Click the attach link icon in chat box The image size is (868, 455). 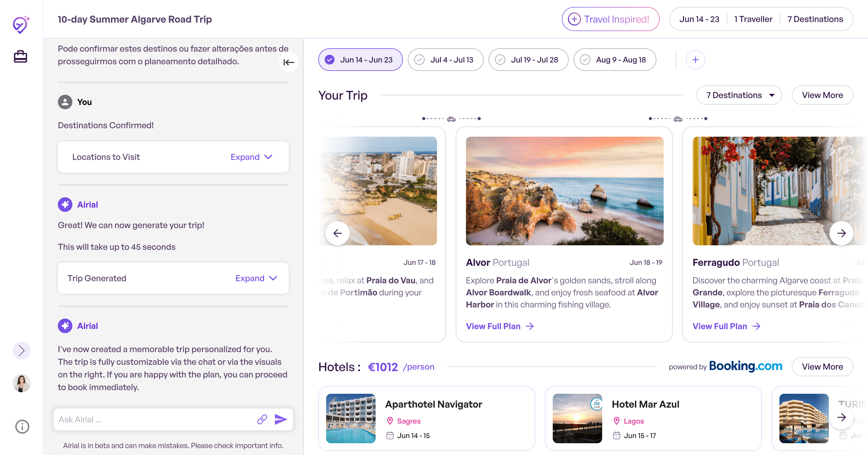pos(262,419)
